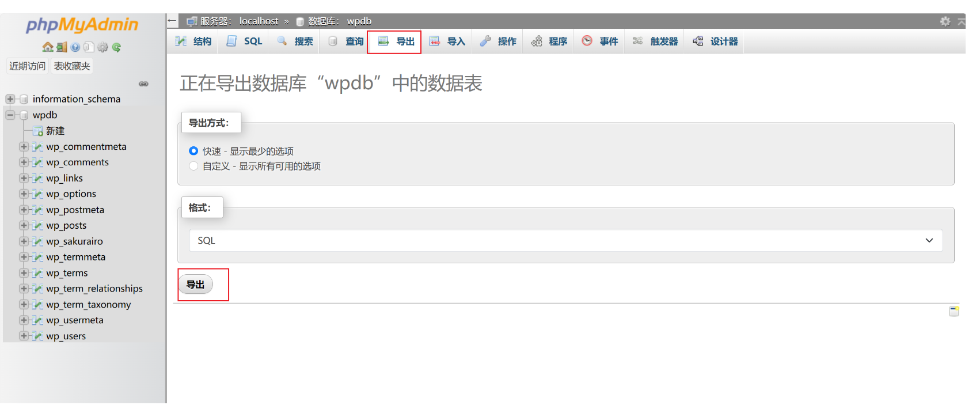Switch to the 导入 import tab
This screenshot has height=405, width=980.
pyautogui.click(x=447, y=41)
